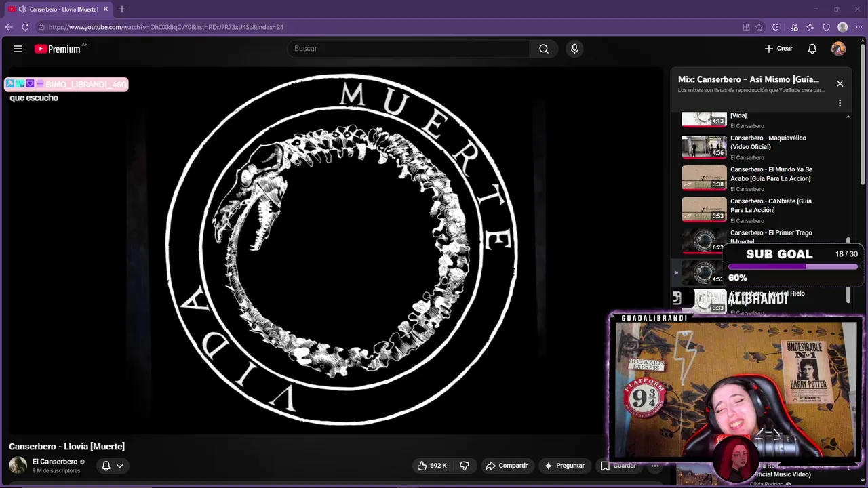This screenshot has height=488, width=868.
Task: Click the Crear button
Action: (778, 49)
